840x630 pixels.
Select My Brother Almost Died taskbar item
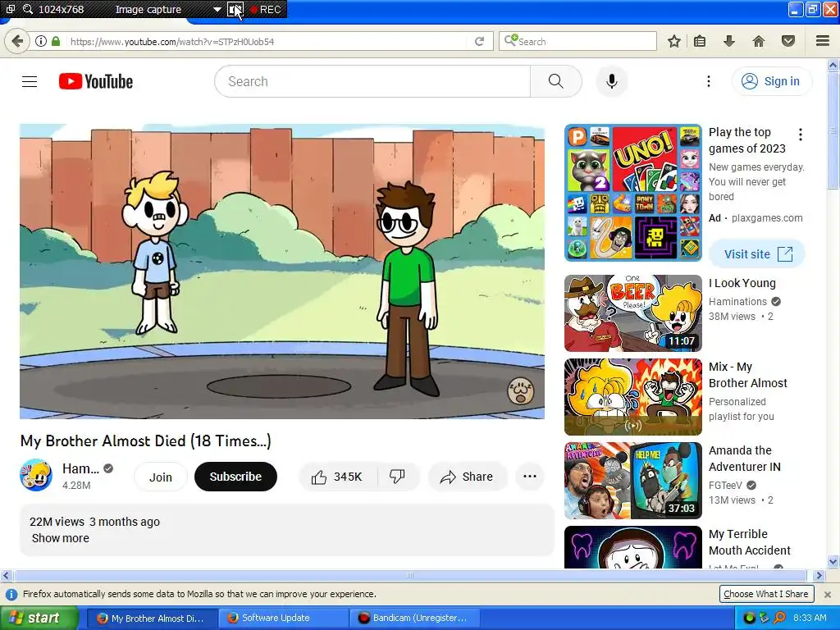click(x=151, y=618)
